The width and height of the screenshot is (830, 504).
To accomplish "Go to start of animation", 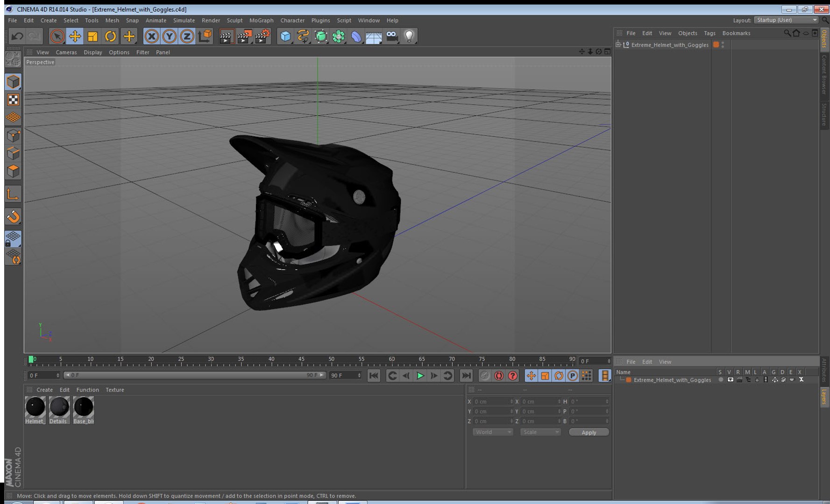I will pyautogui.click(x=374, y=376).
